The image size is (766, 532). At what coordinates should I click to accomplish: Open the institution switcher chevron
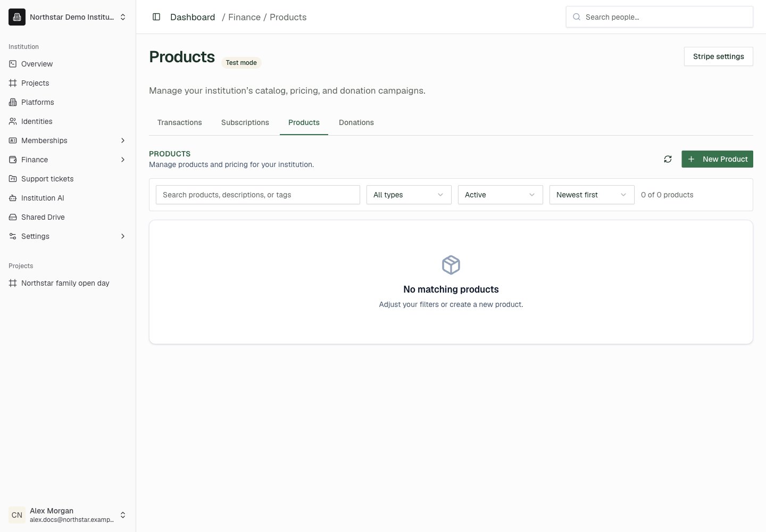[x=123, y=17]
